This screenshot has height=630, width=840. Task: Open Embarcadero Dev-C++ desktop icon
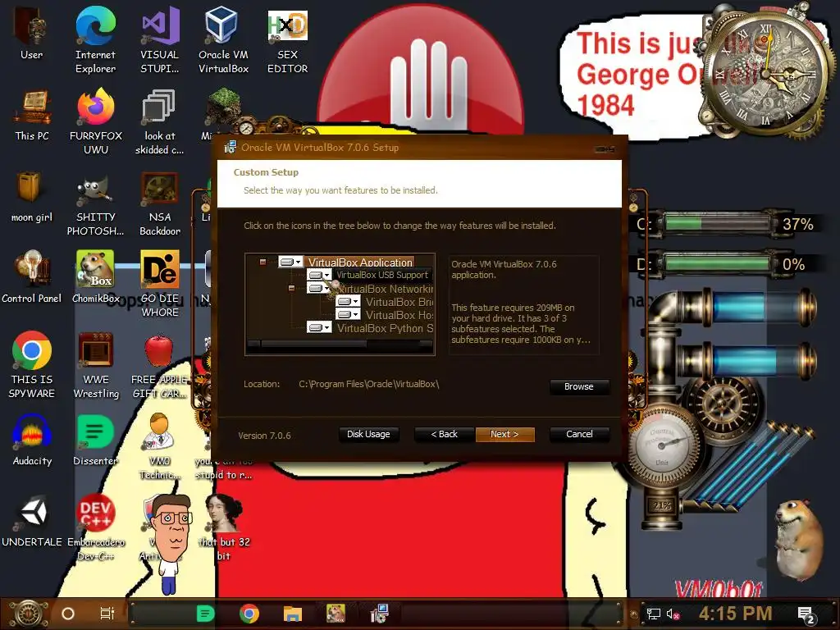pyautogui.click(x=96, y=527)
